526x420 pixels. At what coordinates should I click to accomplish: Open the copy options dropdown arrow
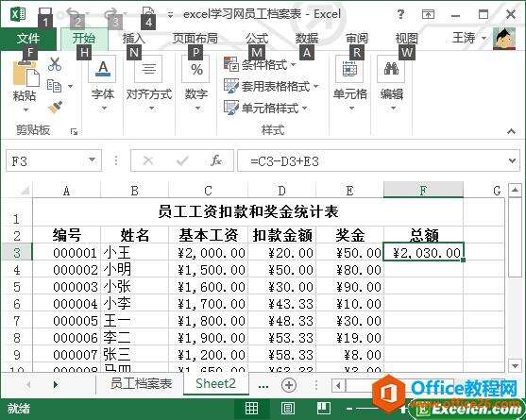pos(70,86)
